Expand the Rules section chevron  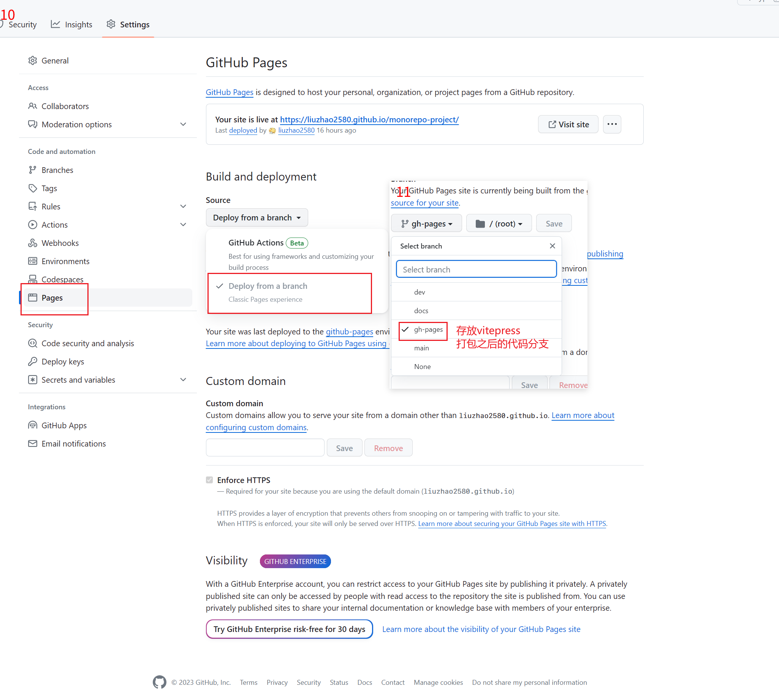pos(184,206)
